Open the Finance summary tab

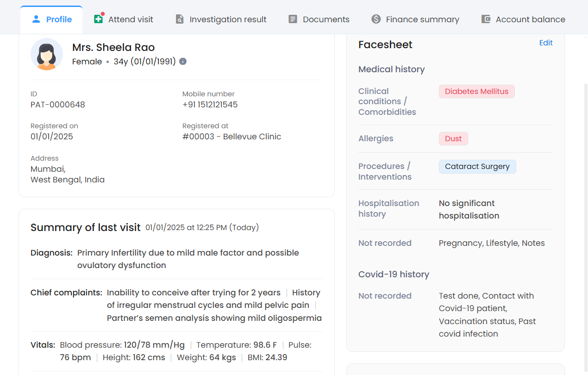coord(422,19)
